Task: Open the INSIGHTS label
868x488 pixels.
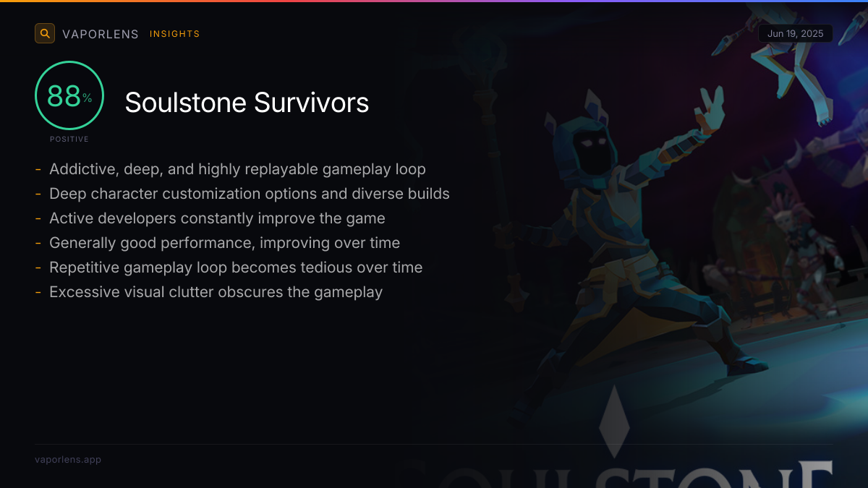Action: (x=174, y=34)
